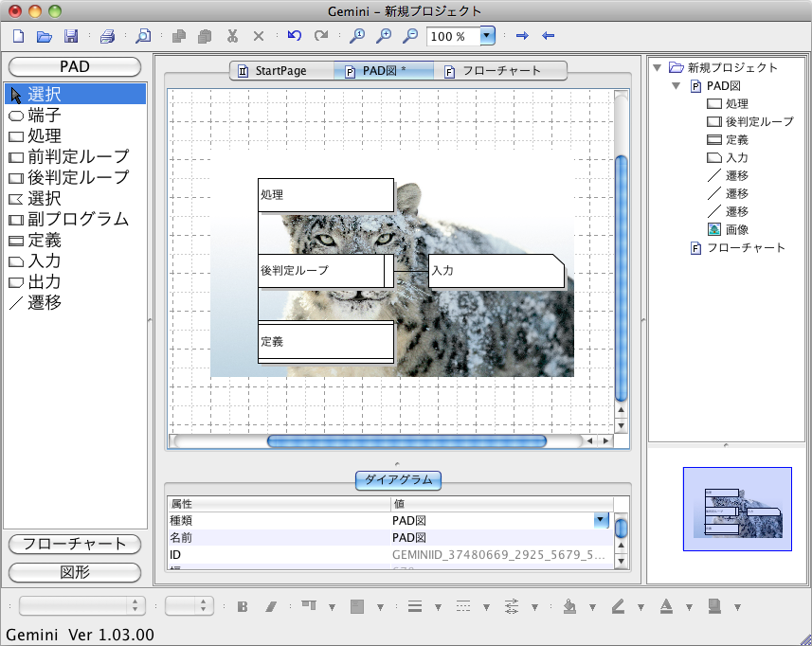Viewport: 812px width, 646px height.
Task: Open the font name combo box
Action: click(x=81, y=605)
